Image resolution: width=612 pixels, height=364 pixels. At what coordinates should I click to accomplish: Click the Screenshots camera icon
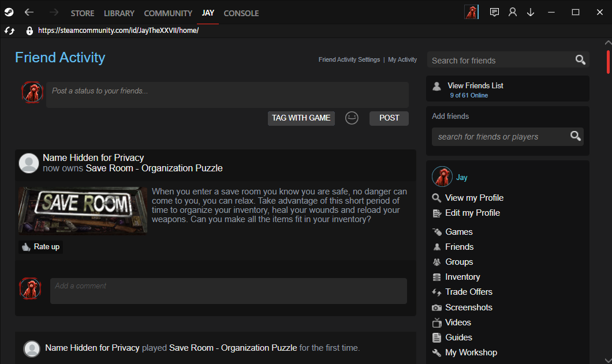click(436, 308)
